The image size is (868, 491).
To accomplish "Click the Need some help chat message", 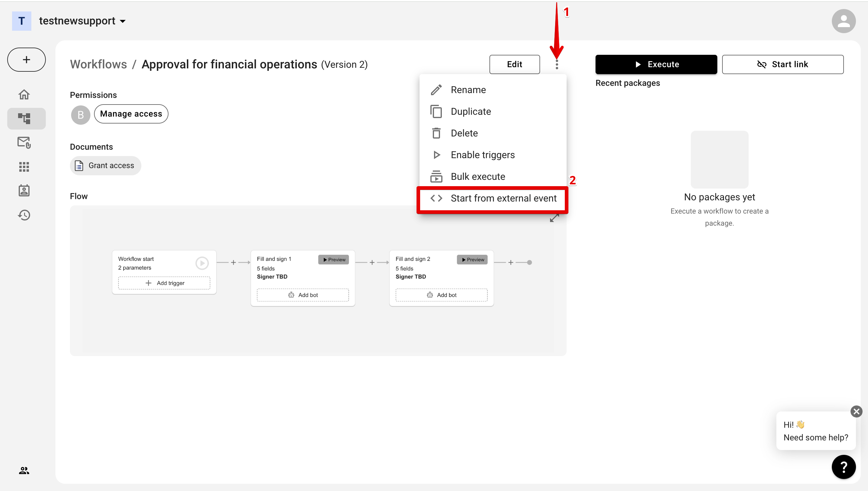I will coord(816,431).
